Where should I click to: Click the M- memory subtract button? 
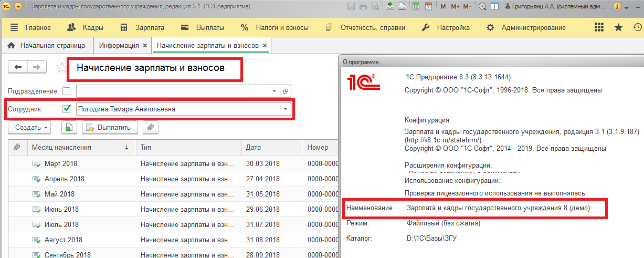click(467, 7)
